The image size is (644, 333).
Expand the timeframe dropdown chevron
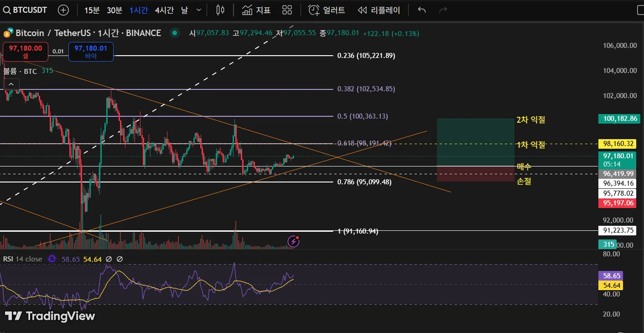[198, 10]
